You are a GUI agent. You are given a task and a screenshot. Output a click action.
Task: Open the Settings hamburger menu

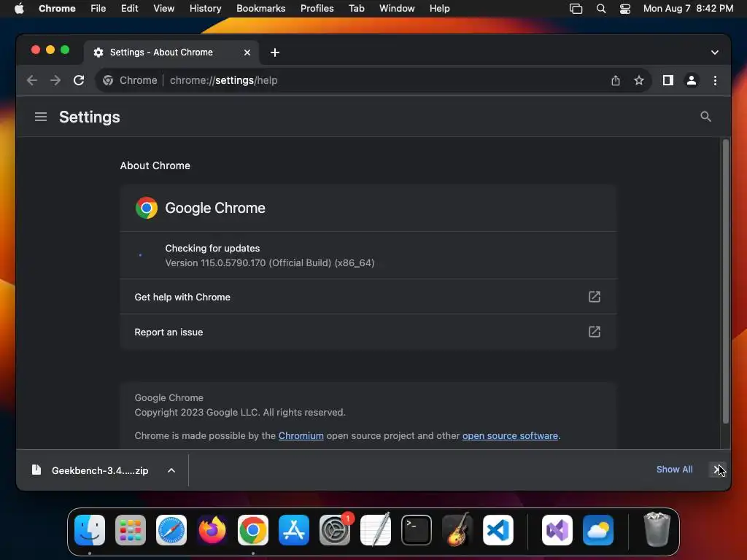pos(41,117)
